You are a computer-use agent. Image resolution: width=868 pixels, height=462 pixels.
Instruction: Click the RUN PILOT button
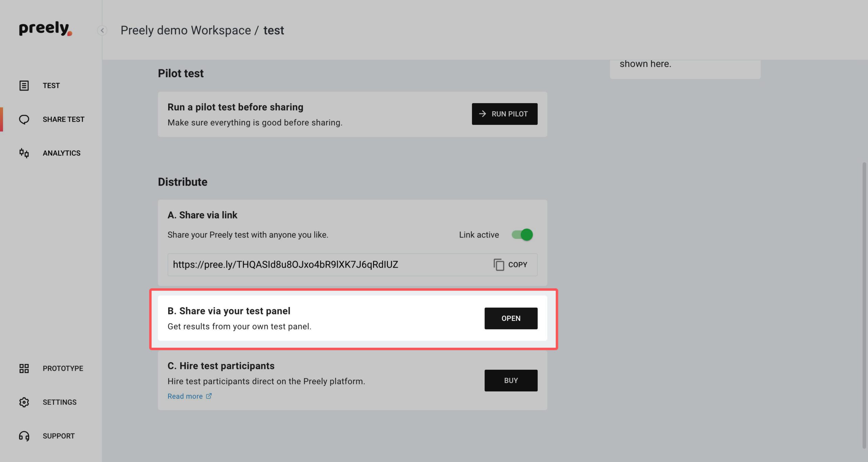pyautogui.click(x=505, y=114)
